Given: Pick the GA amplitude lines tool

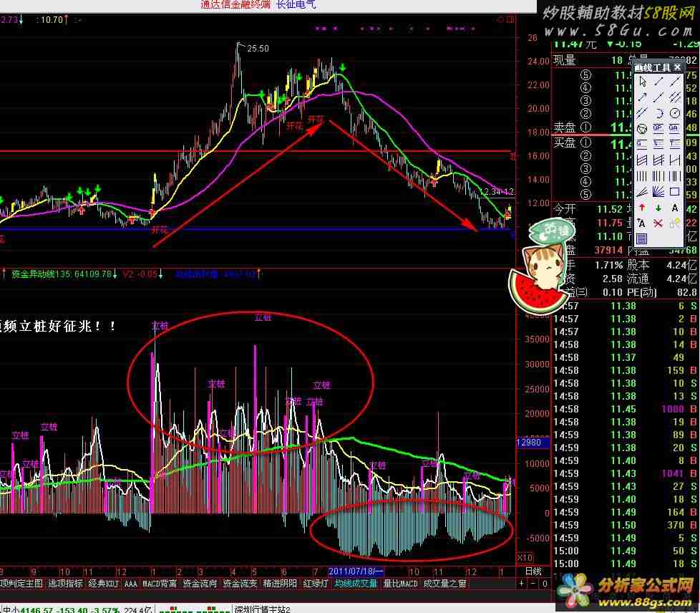Looking at the screenshot, I should click(x=675, y=129).
